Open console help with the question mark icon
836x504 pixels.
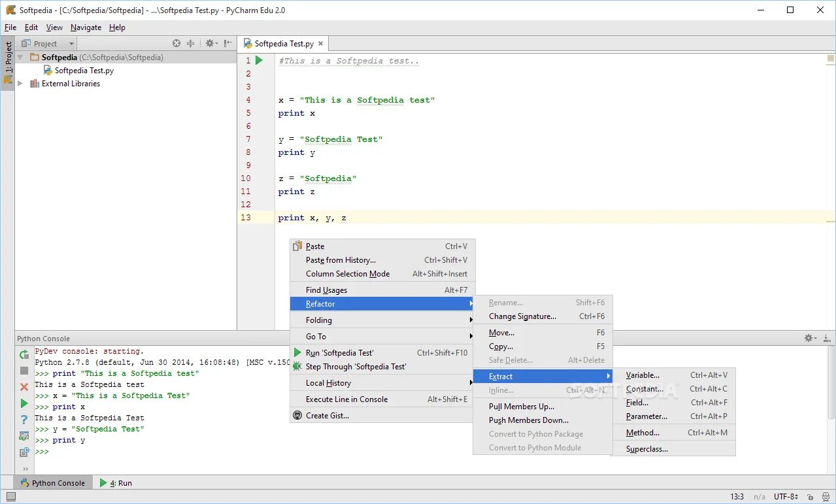[24, 420]
